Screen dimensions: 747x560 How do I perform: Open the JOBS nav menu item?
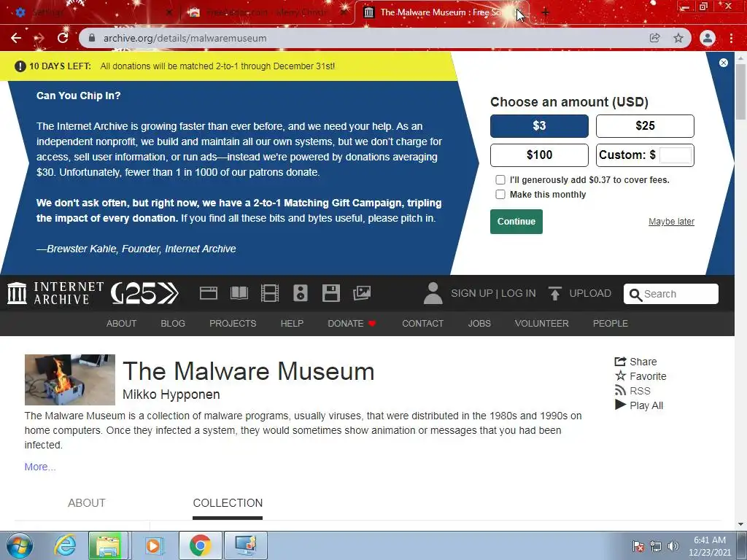click(479, 323)
